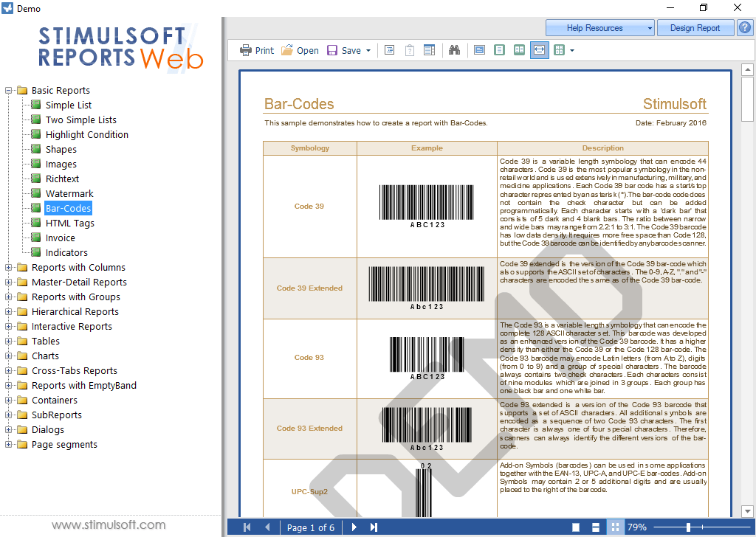Open the Find search tool

[455, 50]
